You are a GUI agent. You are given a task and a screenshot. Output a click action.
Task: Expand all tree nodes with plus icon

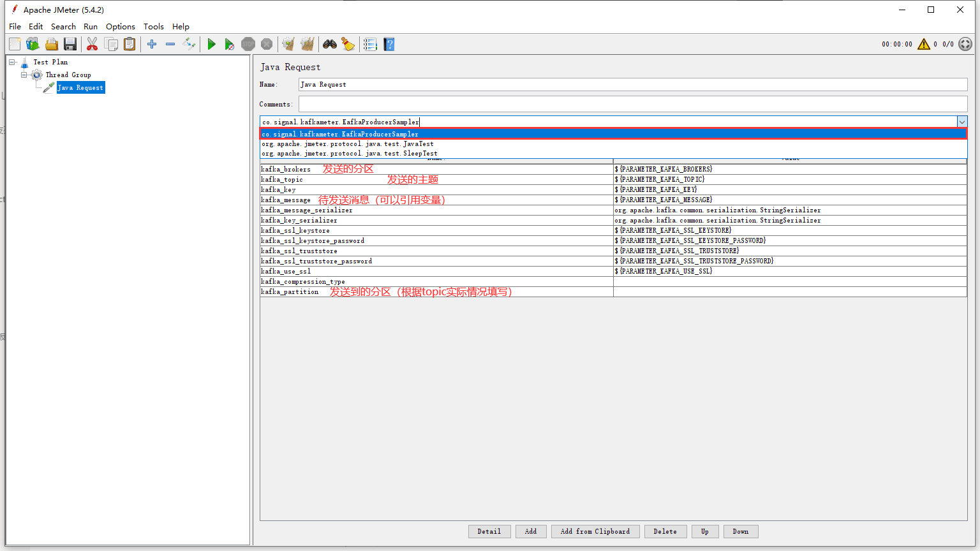[152, 44]
